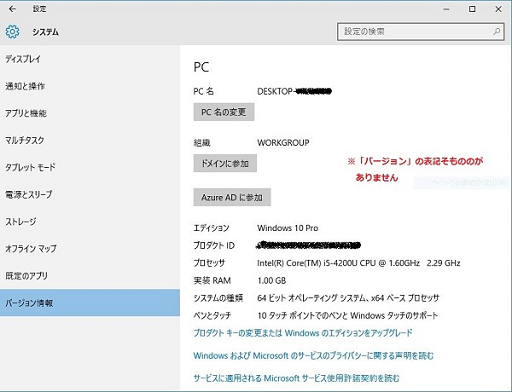Open タブレット モード settings

(x=90, y=167)
